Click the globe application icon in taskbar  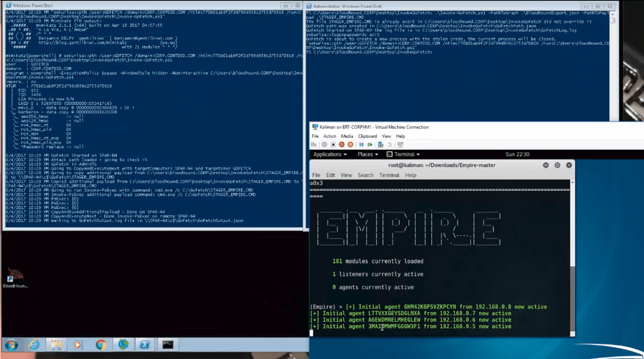point(123,345)
